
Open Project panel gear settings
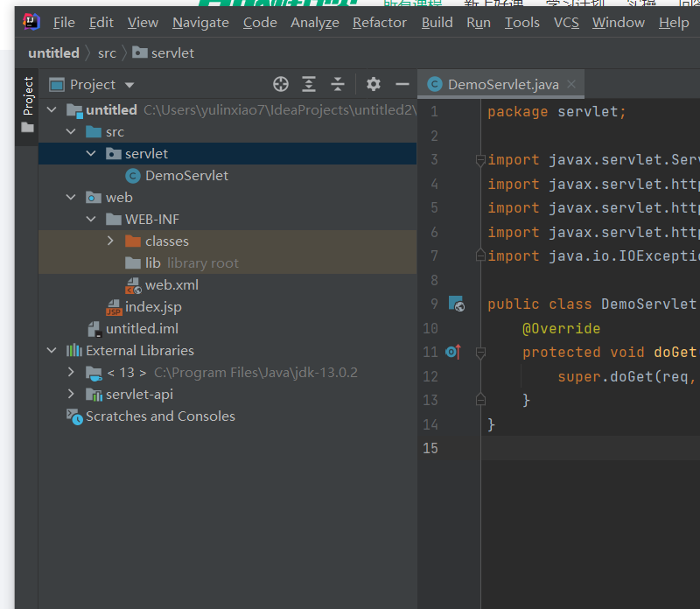pyautogui.click(x=374, y=84)
